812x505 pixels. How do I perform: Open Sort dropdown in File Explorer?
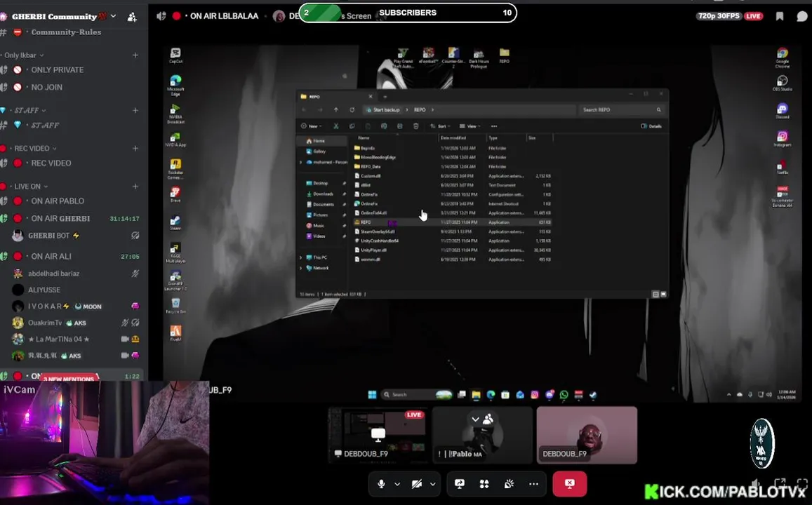(x=440, y=126)
